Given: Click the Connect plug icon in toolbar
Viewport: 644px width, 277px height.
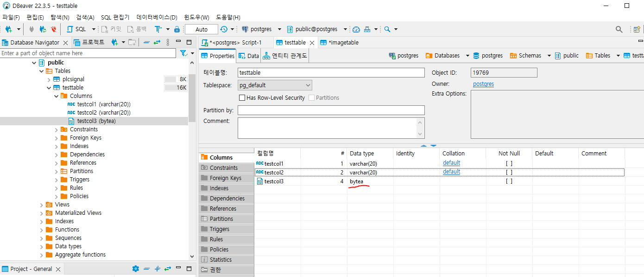Looking at the screenshot, I should pyautogui.click(x=32, y=29).
